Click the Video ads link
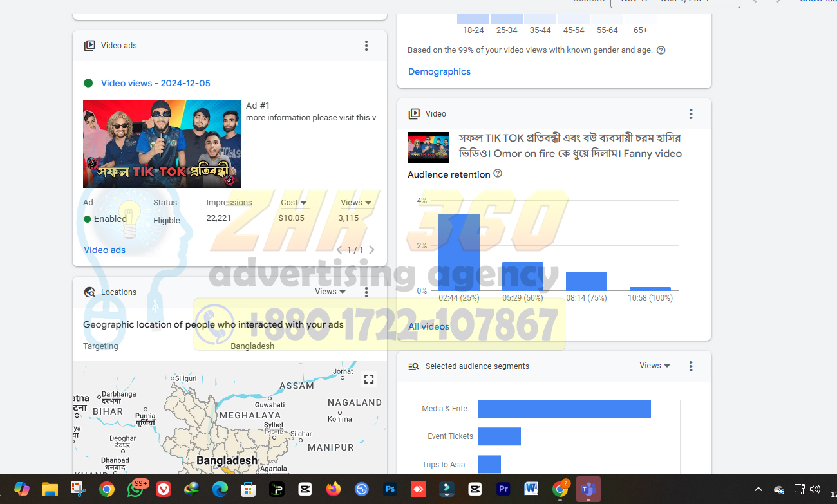The image size is (837, 504). 104,250
